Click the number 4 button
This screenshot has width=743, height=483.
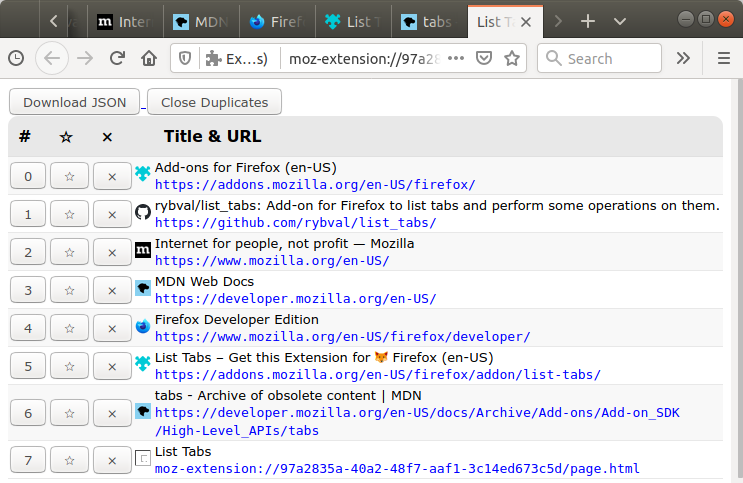click(x=28, y=328)
